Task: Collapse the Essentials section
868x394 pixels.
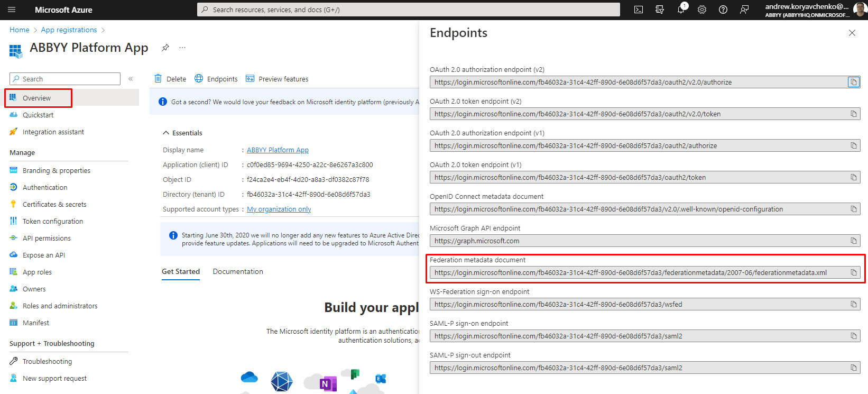Action: coord(182,133)
